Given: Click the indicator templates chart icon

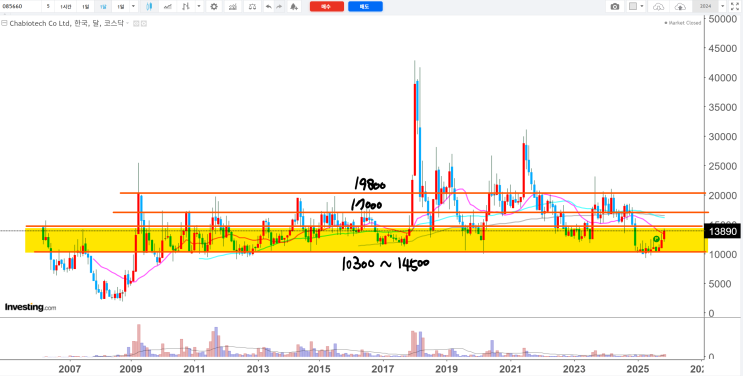Looking at the screenshot, I should [x=232, y=7].
